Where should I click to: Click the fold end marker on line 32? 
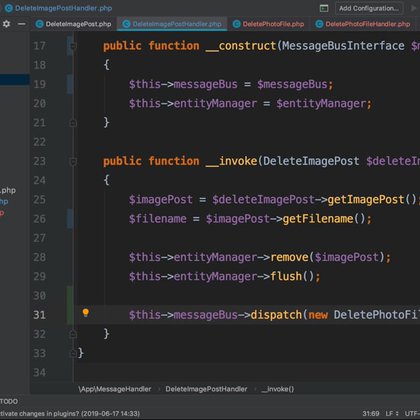(x=73, y=334)
